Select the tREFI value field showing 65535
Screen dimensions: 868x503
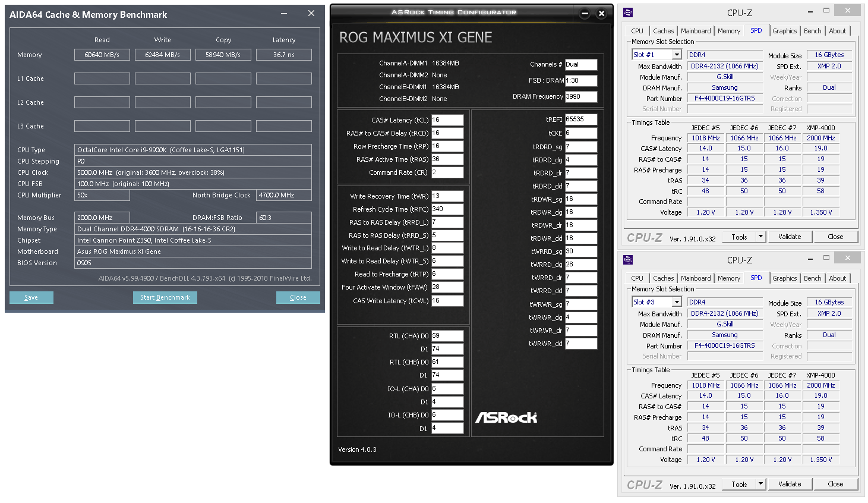[x=580, y=120]
